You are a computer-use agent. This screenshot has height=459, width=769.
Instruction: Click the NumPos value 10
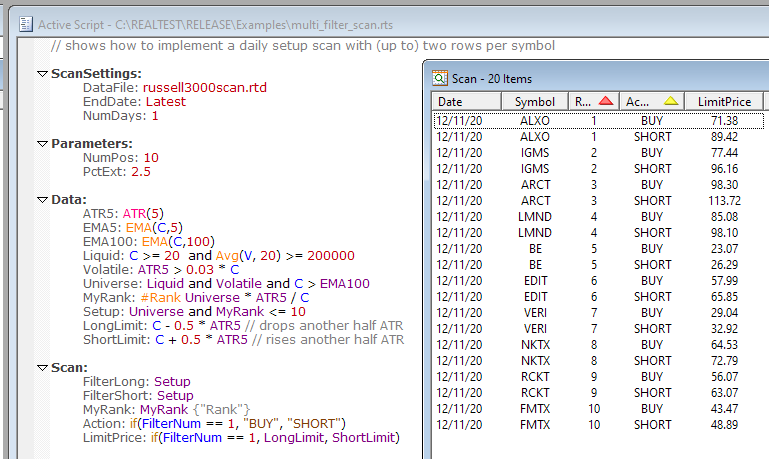tap(150, 157)
